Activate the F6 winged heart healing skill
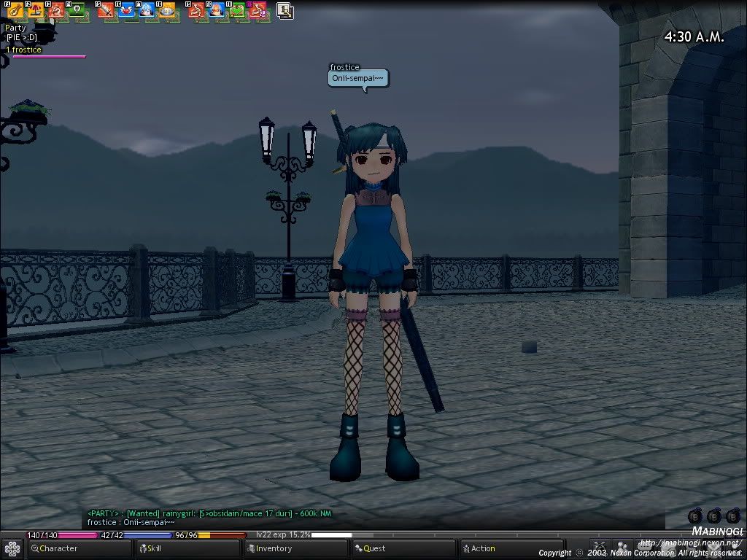 pos(125,10)
